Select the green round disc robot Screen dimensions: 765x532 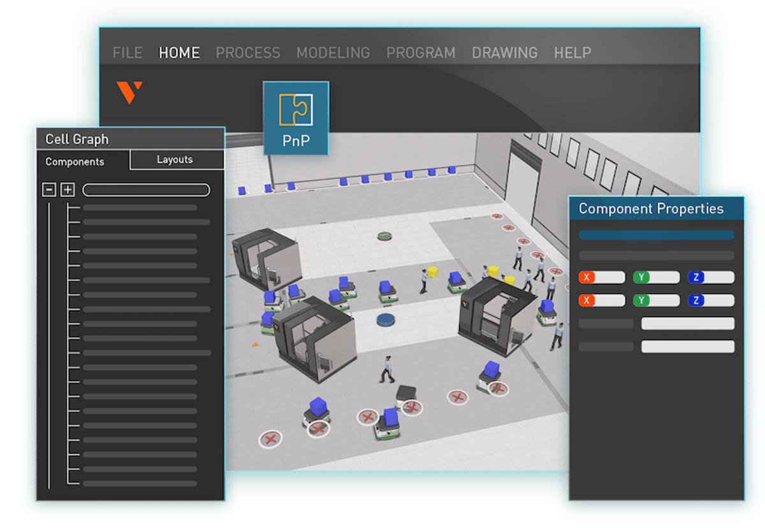pyautogui.click(x=384, y=236)
